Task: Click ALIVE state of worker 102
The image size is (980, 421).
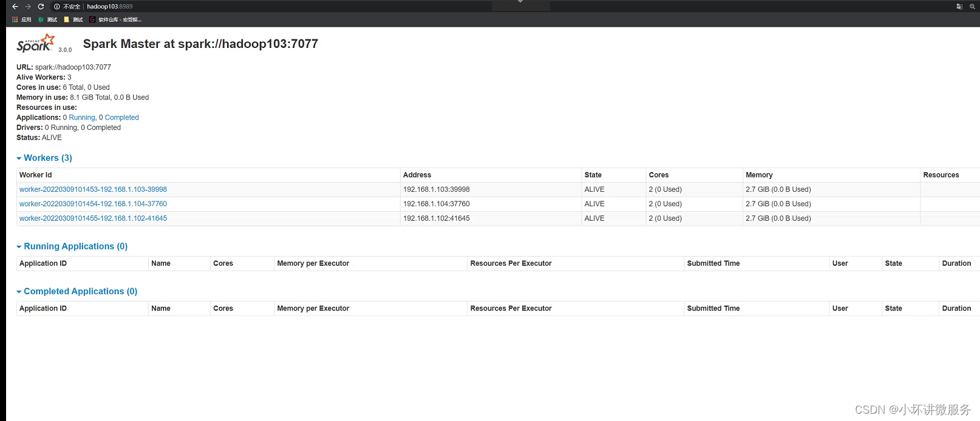Action: 594,218
